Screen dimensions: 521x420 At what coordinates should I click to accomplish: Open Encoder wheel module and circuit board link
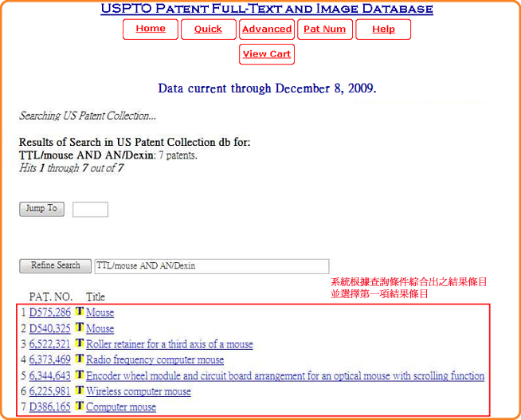click(x=285, y=375)
